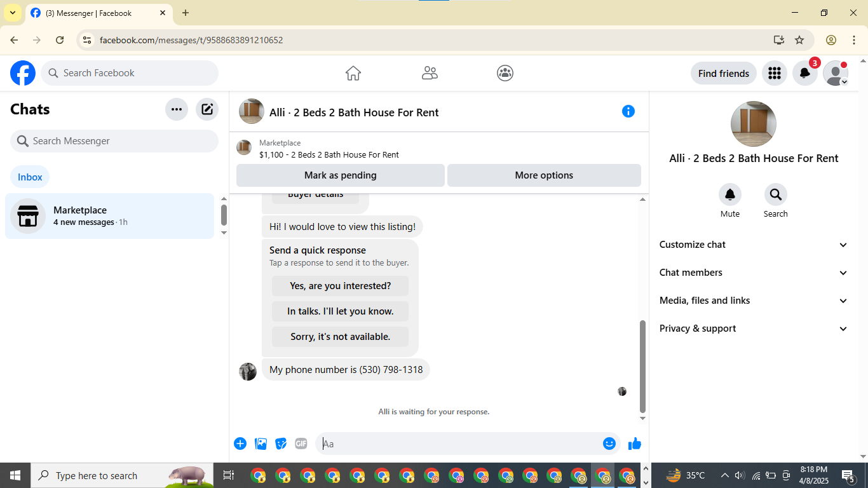This screenshot has height=488, width=868.
Task: Open the notifications bell with badge 3
Action: point(805,73)
